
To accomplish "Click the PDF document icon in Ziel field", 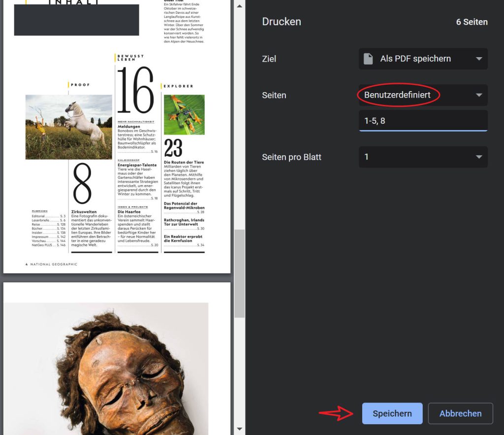I will (368, 59).
